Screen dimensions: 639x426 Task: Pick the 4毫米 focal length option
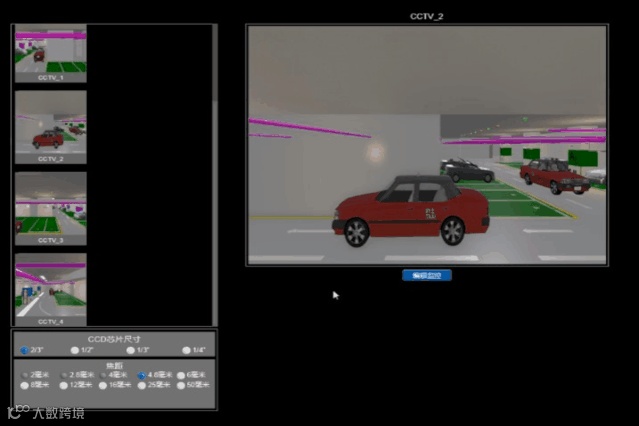click(x=103, y=375)
